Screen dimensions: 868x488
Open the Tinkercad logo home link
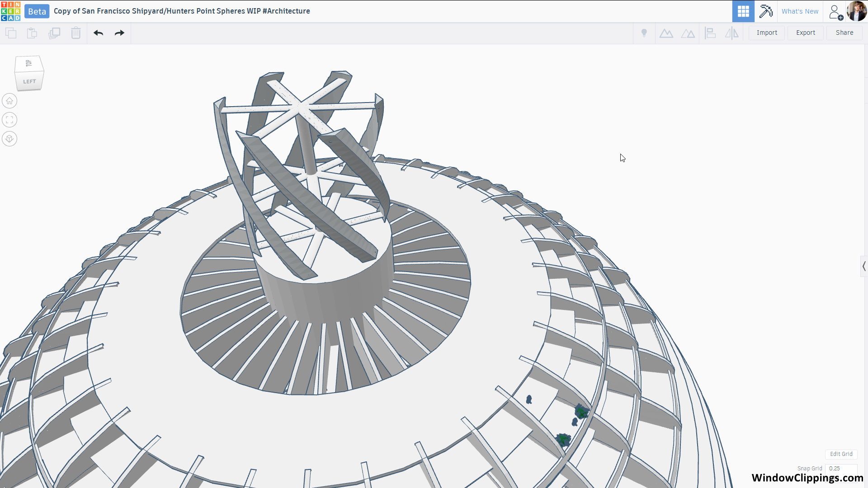(x=11, y=11)
